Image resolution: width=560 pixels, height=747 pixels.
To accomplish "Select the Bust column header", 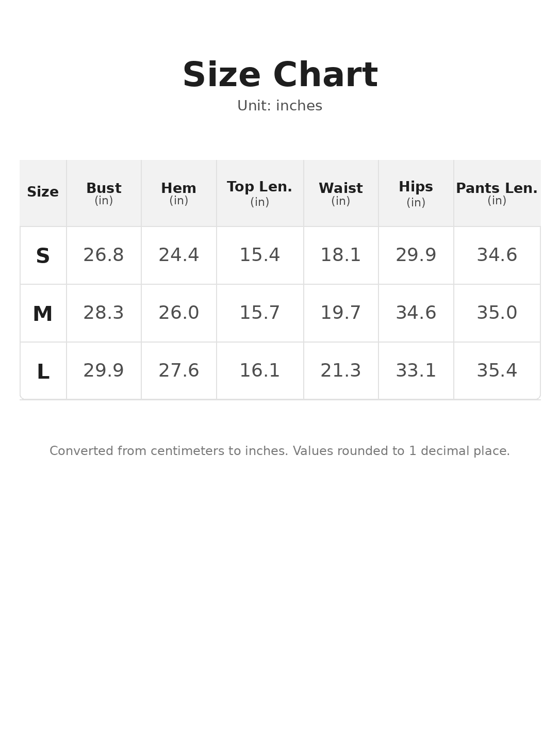I will 104,193.
